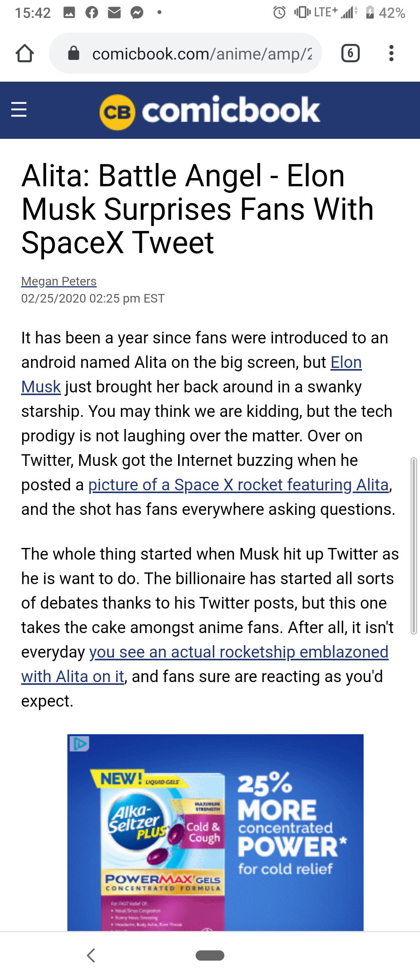Tap the AdChoices icon on the ad

click(79, 744)
